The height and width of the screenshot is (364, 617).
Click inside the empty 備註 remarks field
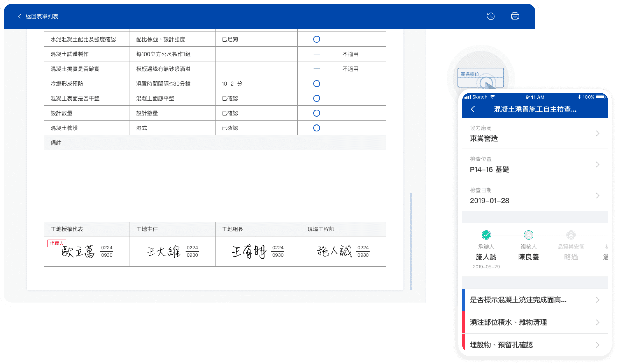pyautogui.click(x=215, y=176)
